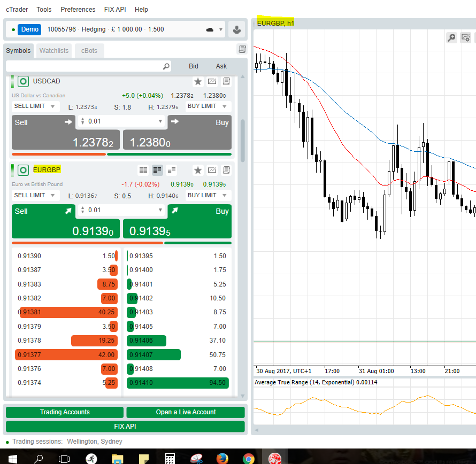Add USDCAD to favorites with star icon

(198, 81)
